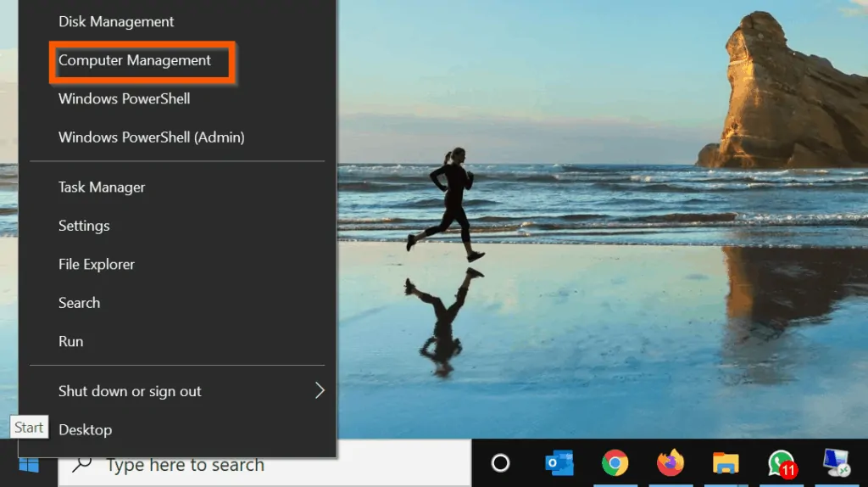This screenshot has height=487, width=868.
Task: Open Cortana circle icon on taskbar
Action: coord(500,463)
